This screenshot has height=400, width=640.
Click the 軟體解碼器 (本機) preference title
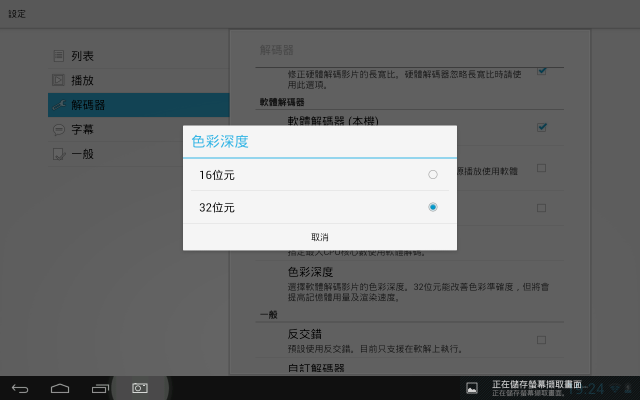click(x=333, y=121)
